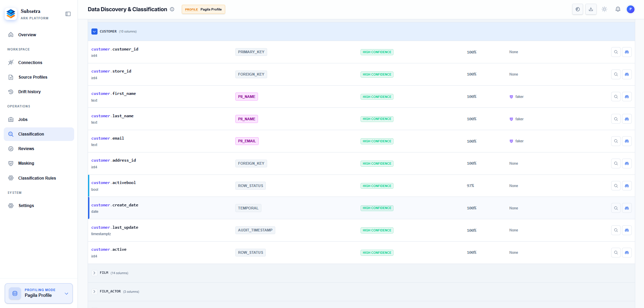This screenshot has height=308, width=644.
Task: Click the FOREIGN_KEY tag for address_id
Action: 251,163
